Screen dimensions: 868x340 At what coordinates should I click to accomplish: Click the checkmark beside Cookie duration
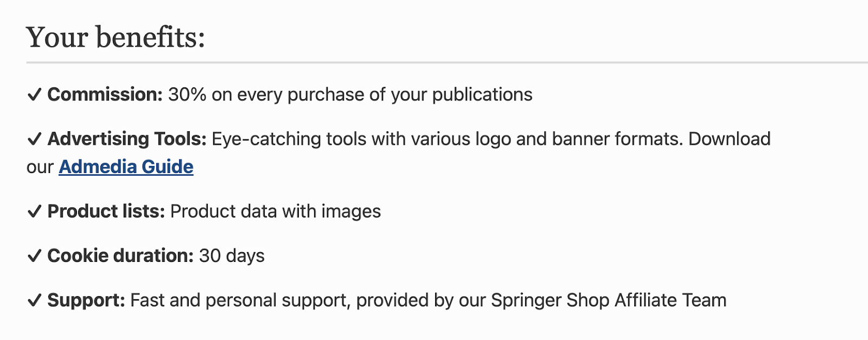[34, 256]
